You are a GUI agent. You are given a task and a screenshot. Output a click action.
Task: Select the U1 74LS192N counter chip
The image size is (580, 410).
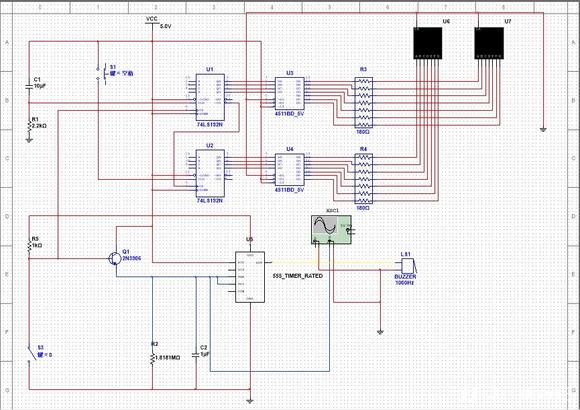pyautogui.click(x=210, y=97)
